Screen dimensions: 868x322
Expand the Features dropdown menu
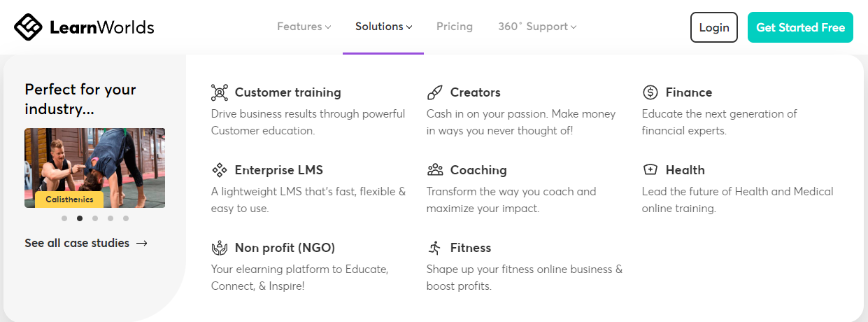click(x=304, y=27)
